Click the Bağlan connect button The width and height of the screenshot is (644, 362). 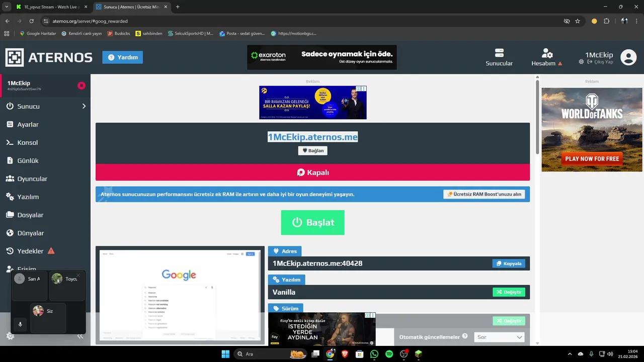[x=312, y=150]
